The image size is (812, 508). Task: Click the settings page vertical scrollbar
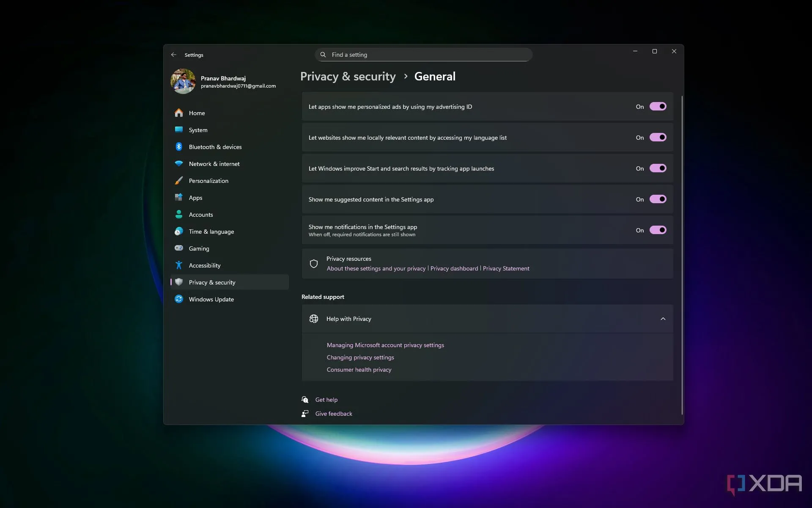coord(682,255)
